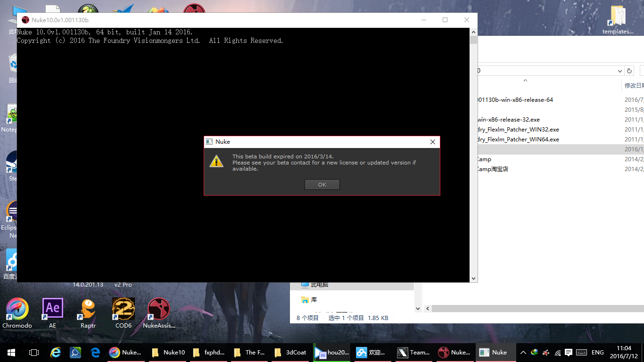Screen dimensions: 644x362
Task: Click the small Nuke dialog title bar icon
Action: (209, 142)
